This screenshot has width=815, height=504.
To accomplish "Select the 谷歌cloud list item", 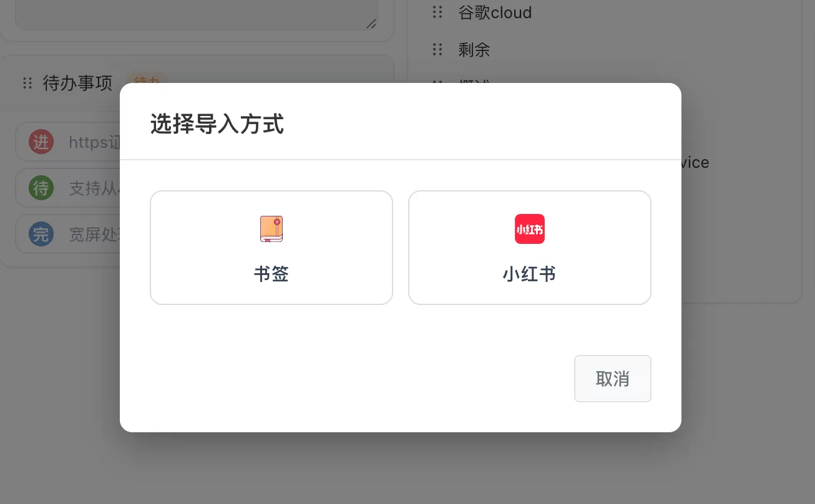I will point(495,12).
